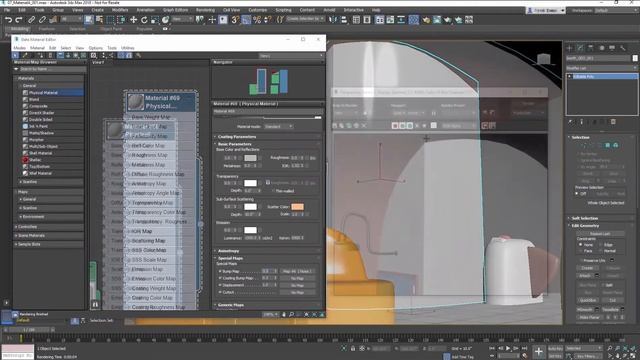Click the Modeling ribbon tab
The width and height of the screenshot is (640, 360).
pos(20,29)
